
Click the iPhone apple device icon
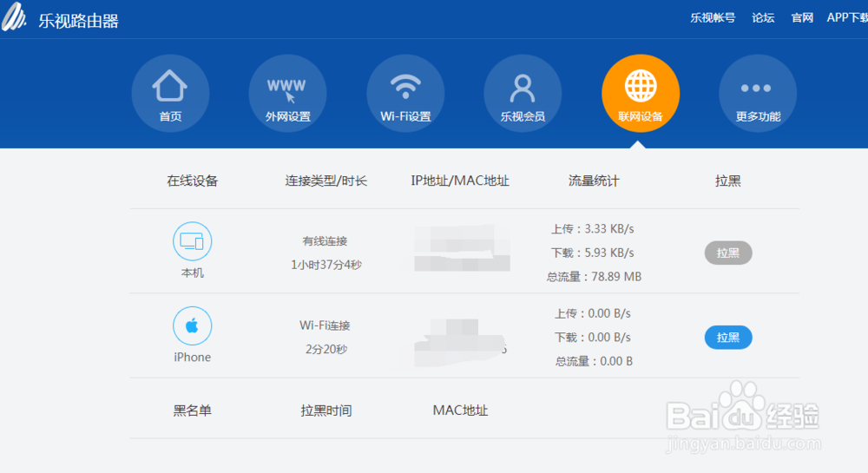tap(192, 325)
